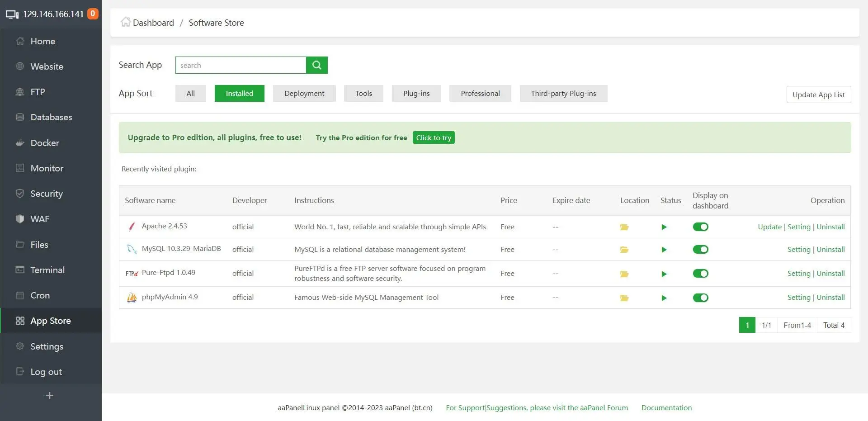Open the Cron page
Viewport: 868px width, 421px height.
pos(51,295)
